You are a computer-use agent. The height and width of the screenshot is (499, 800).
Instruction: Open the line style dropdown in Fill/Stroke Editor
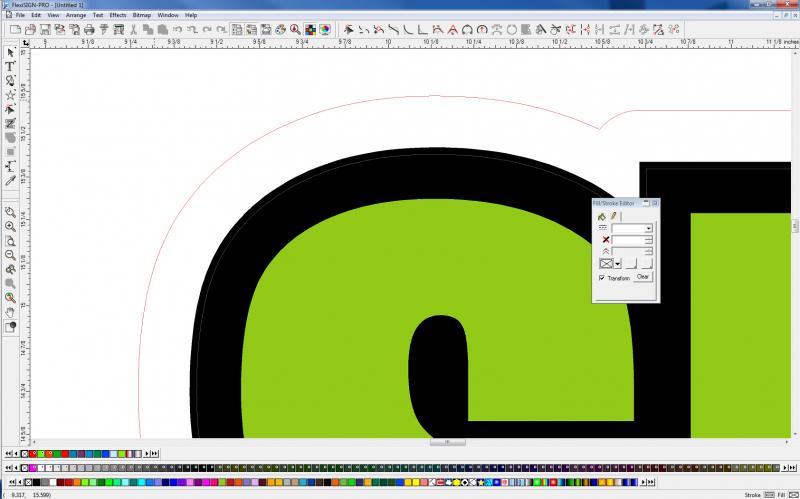(648, 228)
